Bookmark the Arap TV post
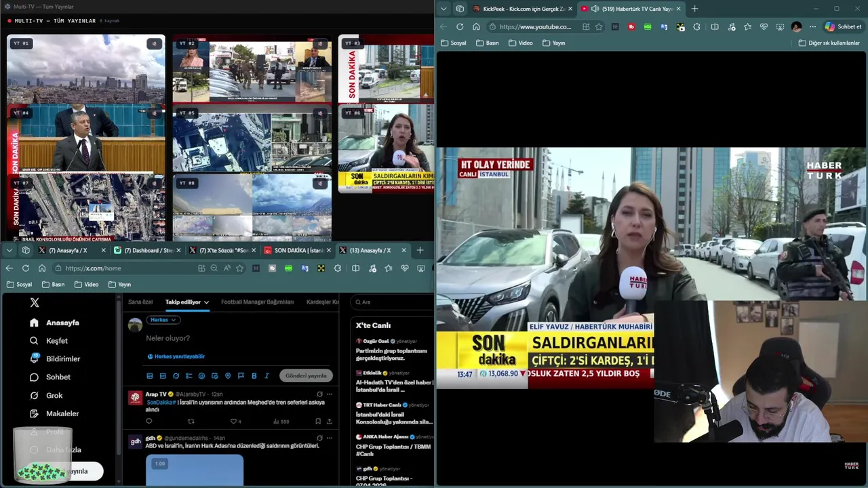This screenshot has width=868, height=488. point(318,422)
